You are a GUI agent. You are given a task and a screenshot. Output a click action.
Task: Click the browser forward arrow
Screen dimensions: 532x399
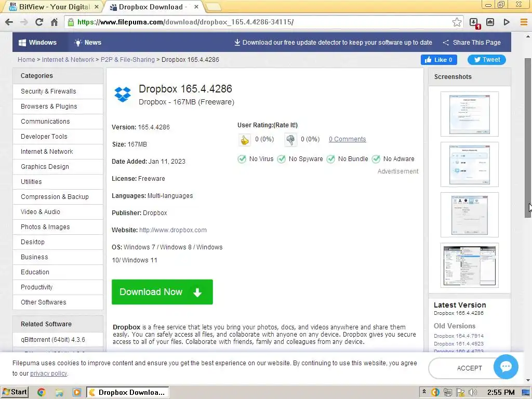(24, 22)
